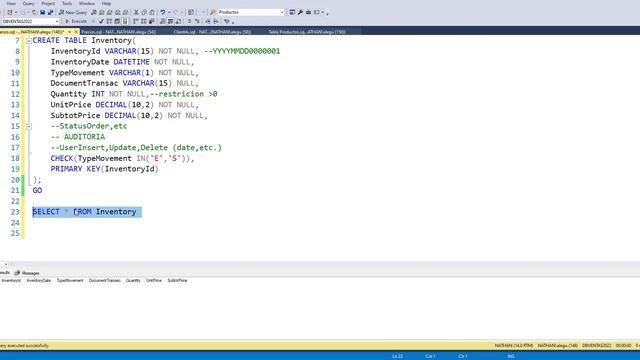
Task: Click the GO statement on line 21
Action: coord(37,191)
